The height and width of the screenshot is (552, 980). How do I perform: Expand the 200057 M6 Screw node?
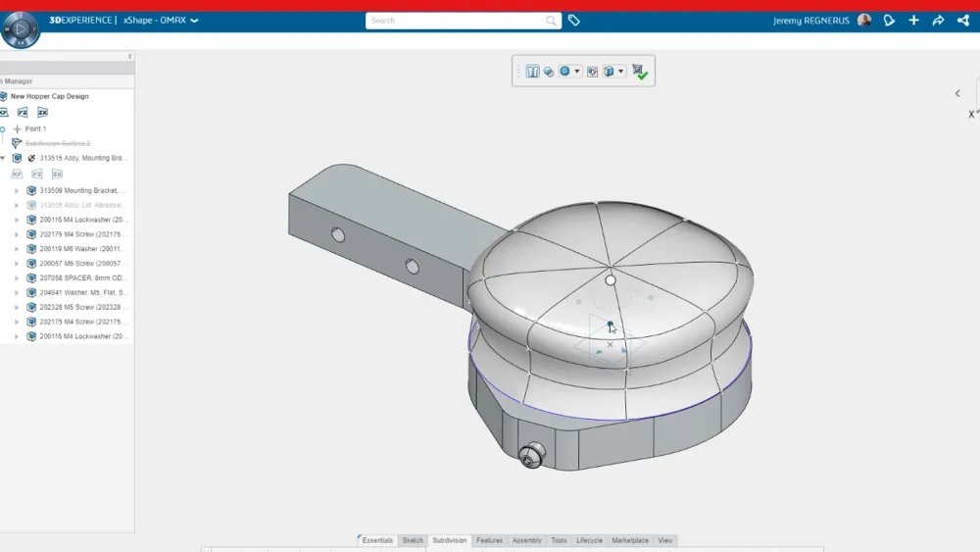[17, 263]
